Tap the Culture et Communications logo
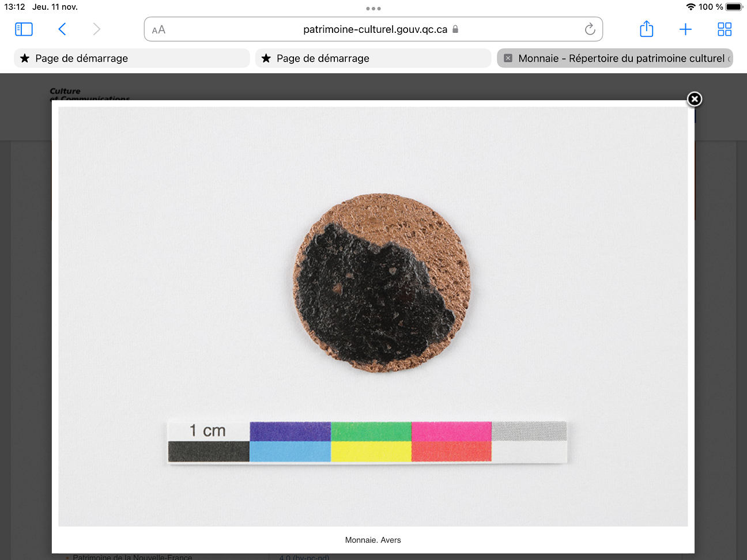747x560 pixels. 89,94
